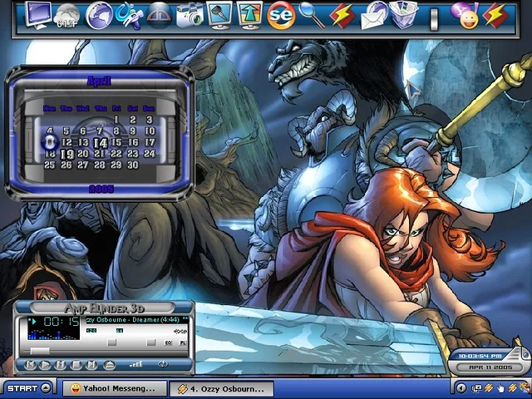Viewport: 532px width, 399px height.
Task: Expand hidden system tray icons arrow
Action: point(461,388)
